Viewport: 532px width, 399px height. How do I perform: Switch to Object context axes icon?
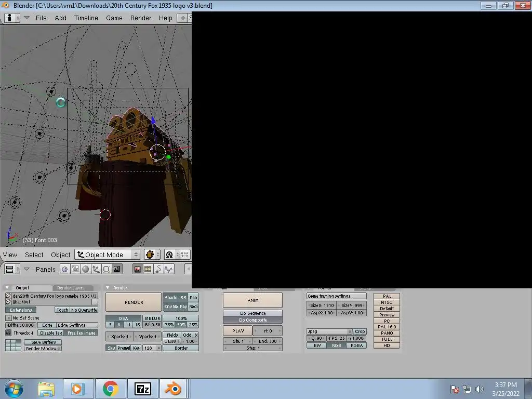pos(96,269)
